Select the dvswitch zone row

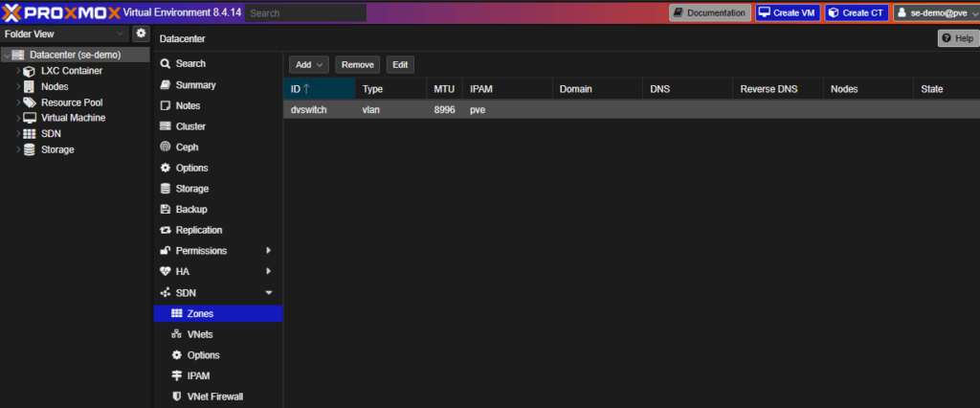coord(632,110)
